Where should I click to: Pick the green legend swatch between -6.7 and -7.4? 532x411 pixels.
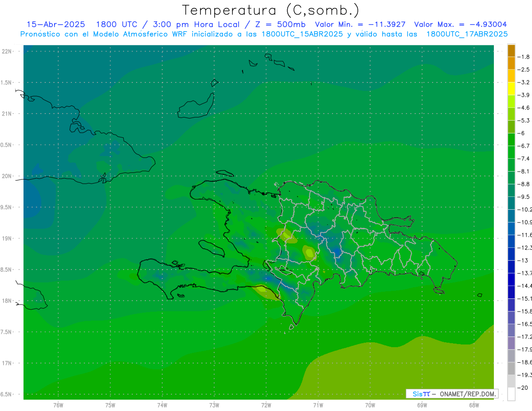pos(511,152)
